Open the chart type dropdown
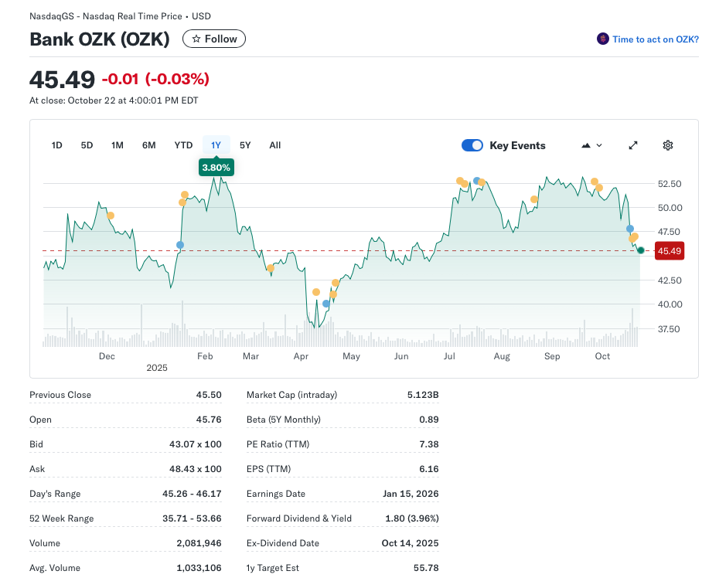Image resolution: width=702 pixels, height=588 pixels. [591, 145]
